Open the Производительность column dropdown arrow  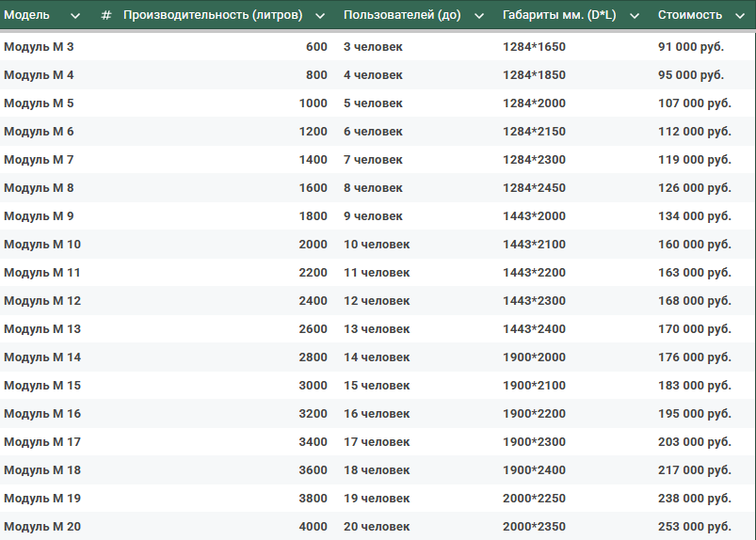[320, 16]
